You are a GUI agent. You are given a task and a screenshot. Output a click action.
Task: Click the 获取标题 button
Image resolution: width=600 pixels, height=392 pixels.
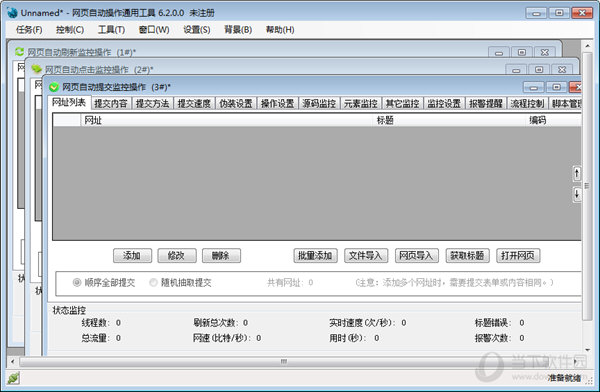(468, 255)
